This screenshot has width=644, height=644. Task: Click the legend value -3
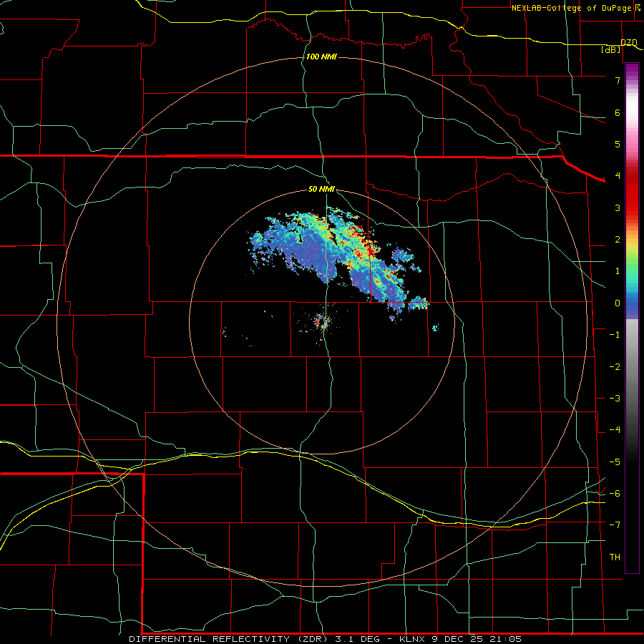click(615, 398)
